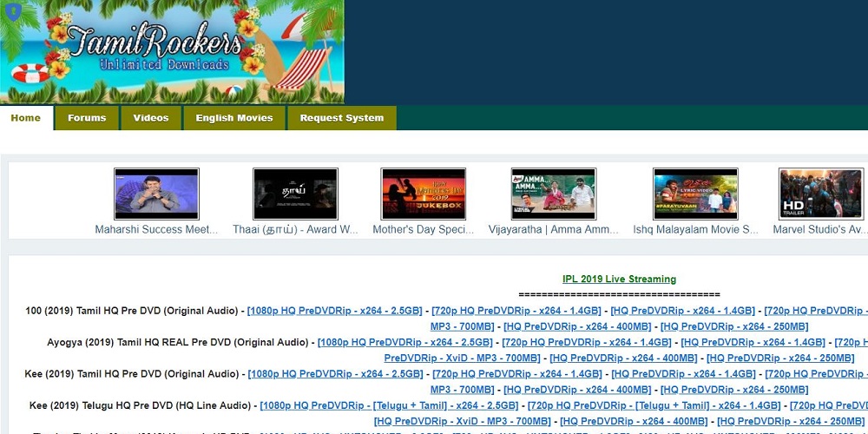This screenshot has width=868, height=434.
Task: Open the Mother's Day Jukebox thumbnail
Action: click(x=424, y=194)
